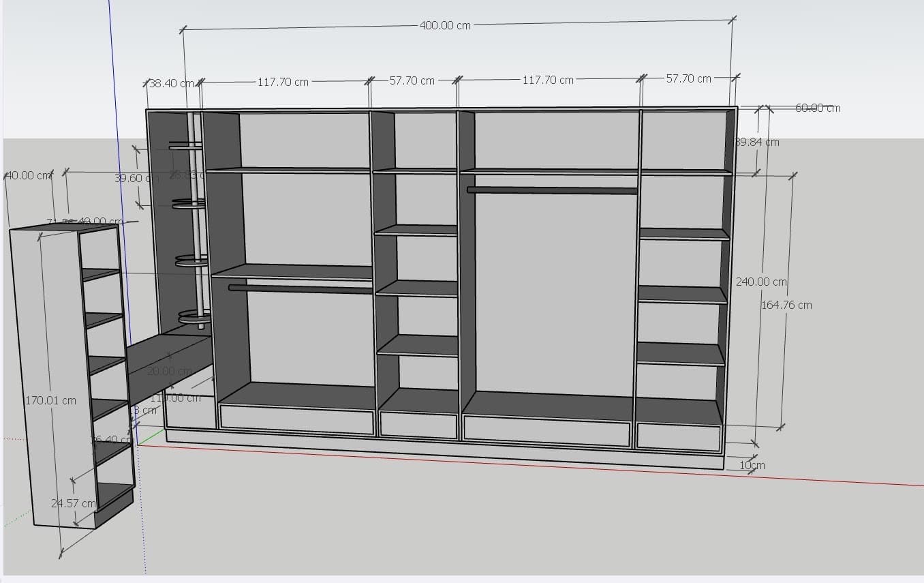Click the 164.76 cm dimension label
The height and width of the screenshot is (583, 924).
(786, 305)
